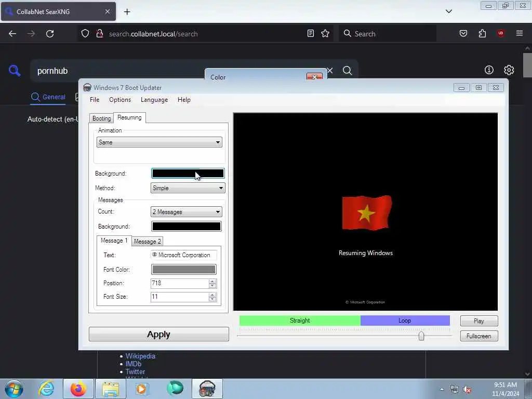Select the Resuming tab
Viewport: 532px width, 399px height.
click(x=129, y=117)
